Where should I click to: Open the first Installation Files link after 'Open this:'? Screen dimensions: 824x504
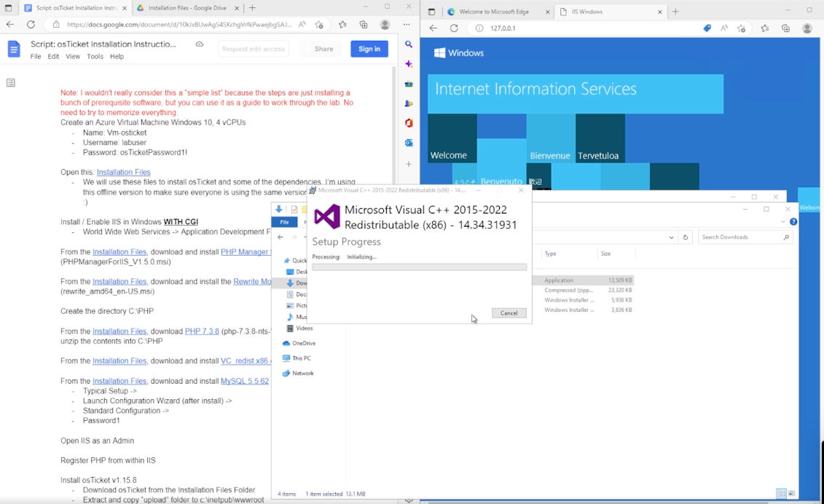[124, 173]
